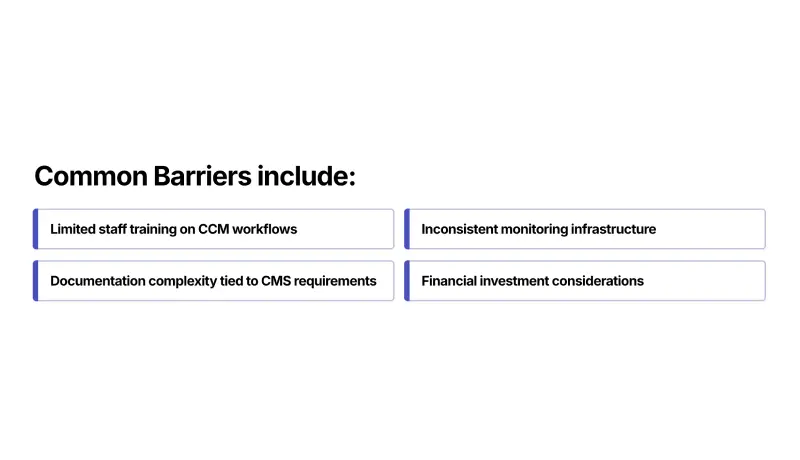Click purple accent bar on Financial investment card
This screenshot has width=800, height=460.
pos(407,281)
